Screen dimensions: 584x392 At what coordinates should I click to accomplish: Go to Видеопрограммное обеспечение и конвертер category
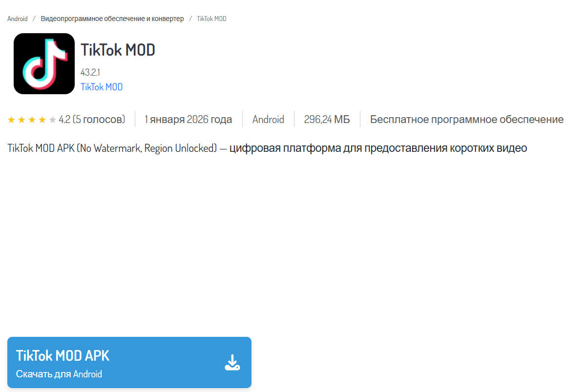point(112,19)
